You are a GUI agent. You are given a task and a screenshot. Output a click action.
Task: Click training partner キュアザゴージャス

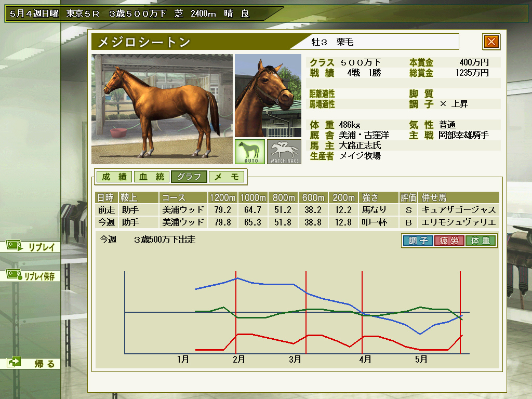tap(458, 210)
